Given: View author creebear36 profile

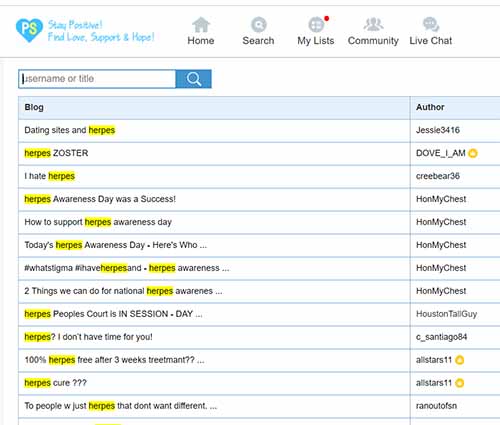Looking at the screenshot, I should 438,176.
